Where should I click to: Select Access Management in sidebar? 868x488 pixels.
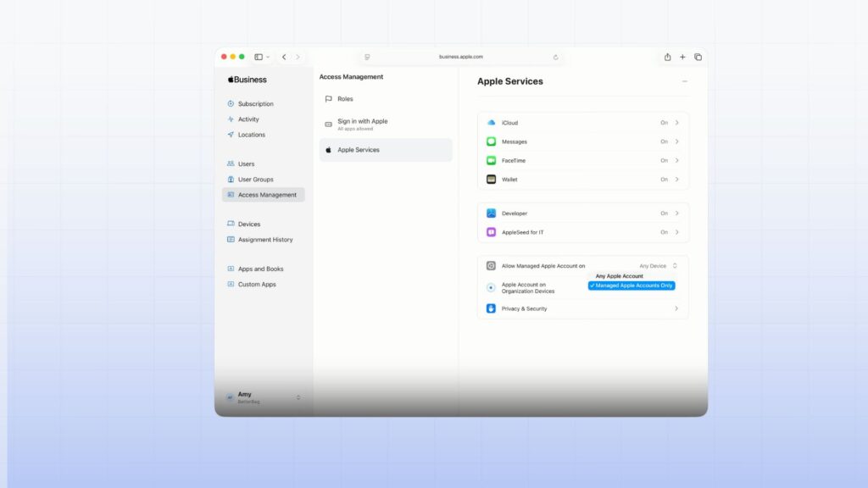tap(264, 195)
